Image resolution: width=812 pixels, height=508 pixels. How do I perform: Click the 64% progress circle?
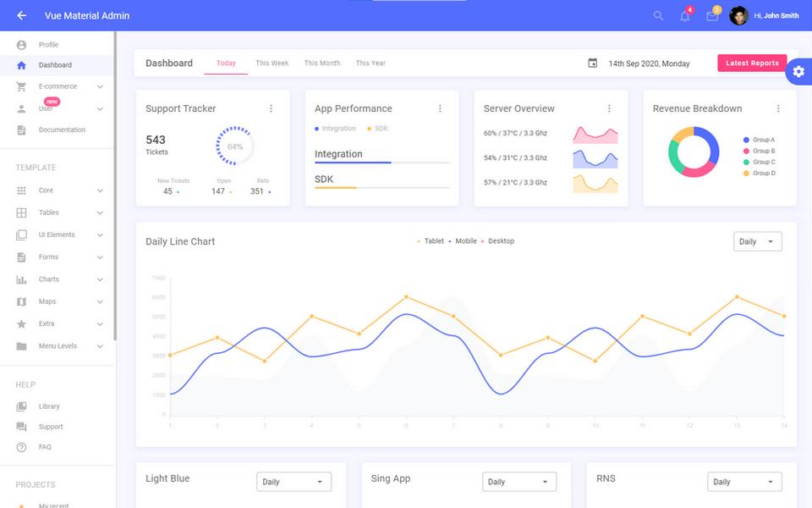(233, 146)
